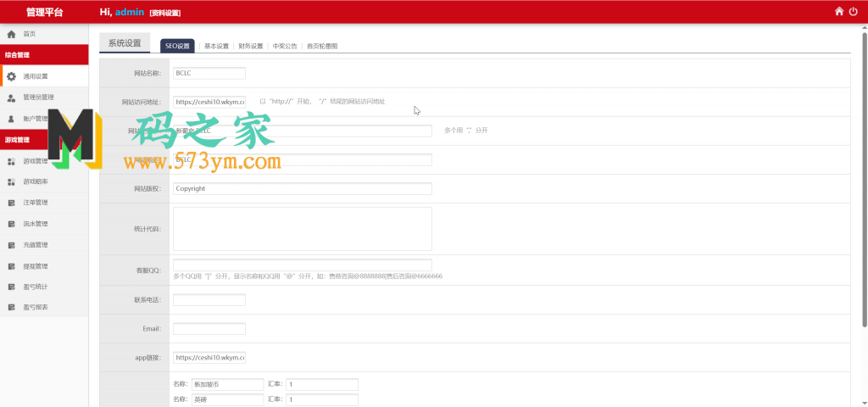Click the users icon next to 管理员管理
This screenshot has width=868, height=407.
[x=11, y=98]
